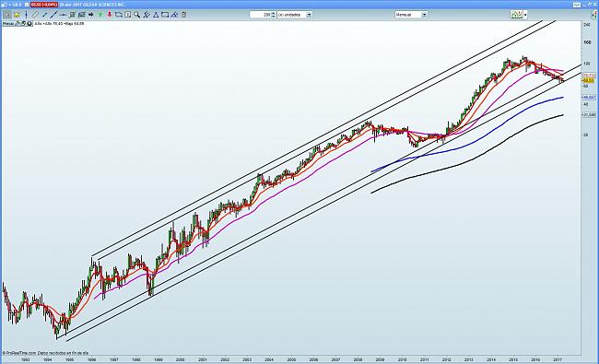
Task: Select the fork lines drawing tool
Action: pos(147,15)
